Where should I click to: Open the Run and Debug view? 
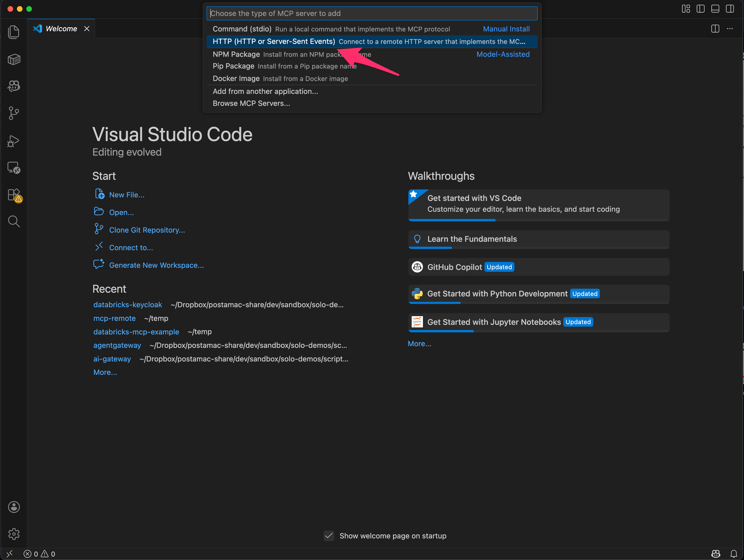tap(14, 141)
